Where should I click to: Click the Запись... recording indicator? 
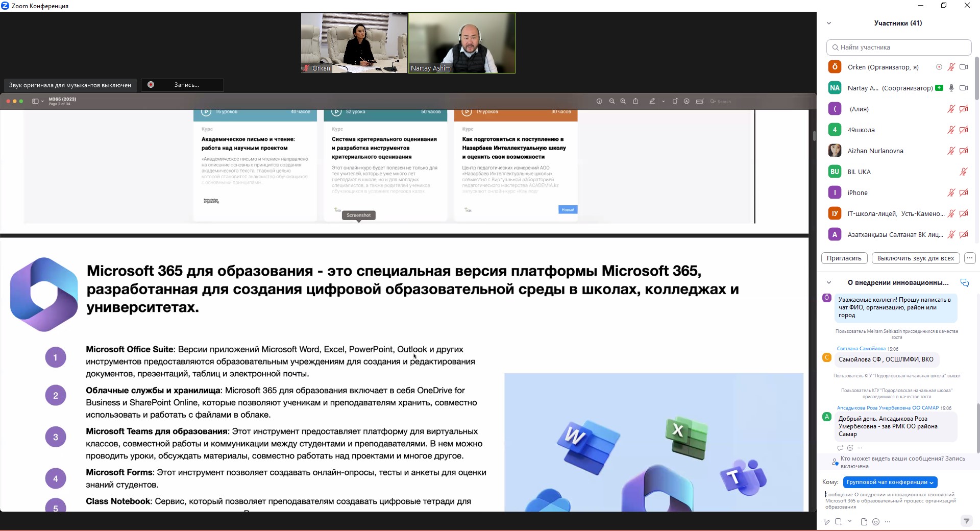[182, 85]
